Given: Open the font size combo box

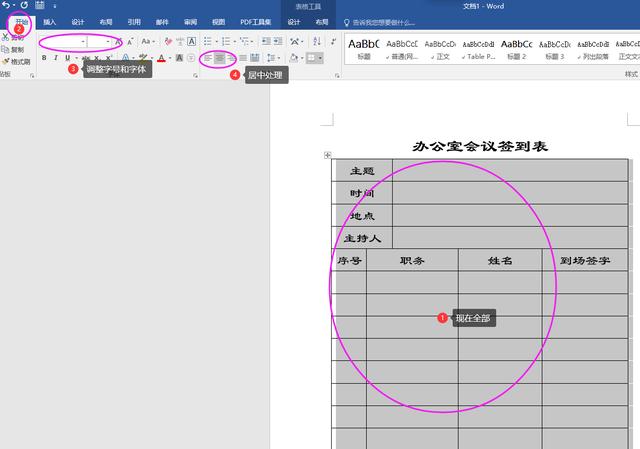Looking at the screenshot, I should pos(99,42).
